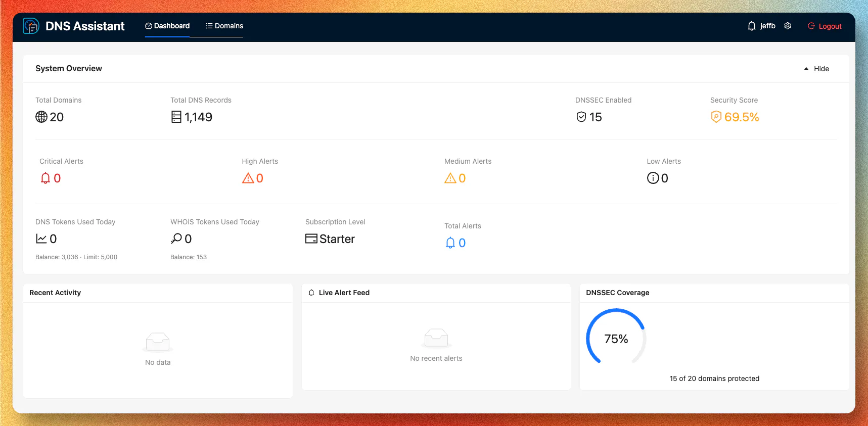868x426 pixels.
Task: Click the empty inbox icon in Recent Activity
Action: (158, 342)
